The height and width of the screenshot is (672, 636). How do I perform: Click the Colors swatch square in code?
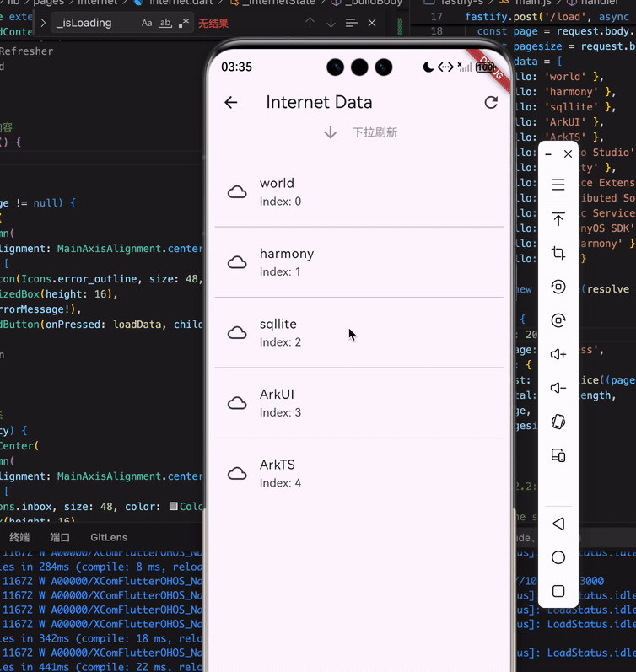tap(173, 506)
